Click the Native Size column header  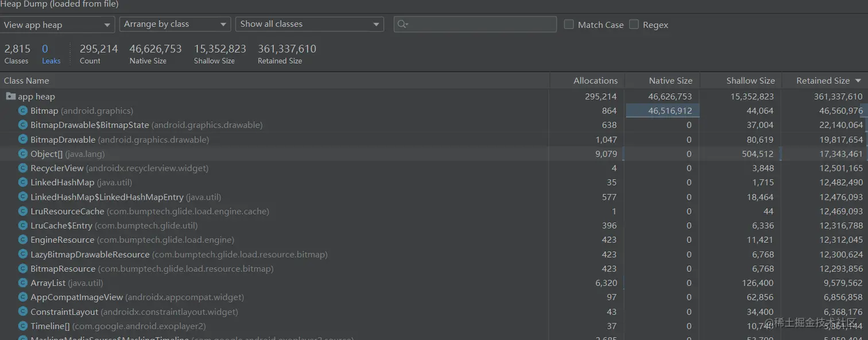670,81
